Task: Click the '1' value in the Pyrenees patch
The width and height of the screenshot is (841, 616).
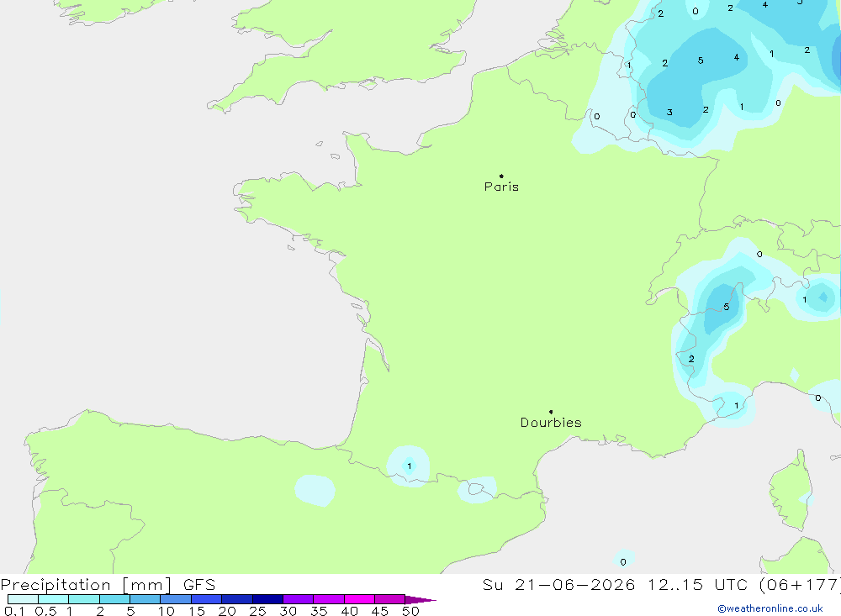Action: coord(410,466)
